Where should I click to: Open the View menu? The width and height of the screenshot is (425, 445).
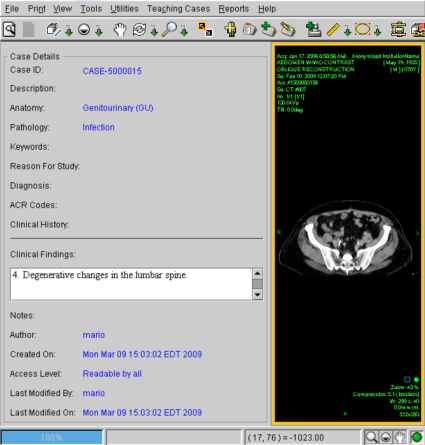point(62,9)
